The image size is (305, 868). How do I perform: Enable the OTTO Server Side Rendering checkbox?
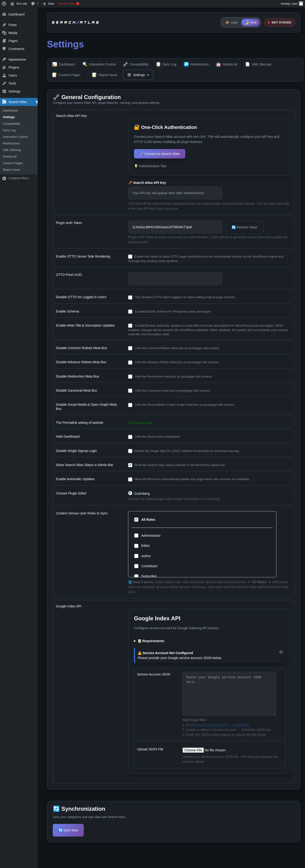pos(130,257)
